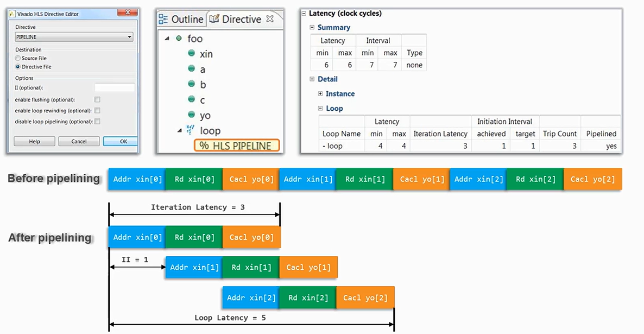
Task: Select the Directive File radio button
Action: (18, 67)
